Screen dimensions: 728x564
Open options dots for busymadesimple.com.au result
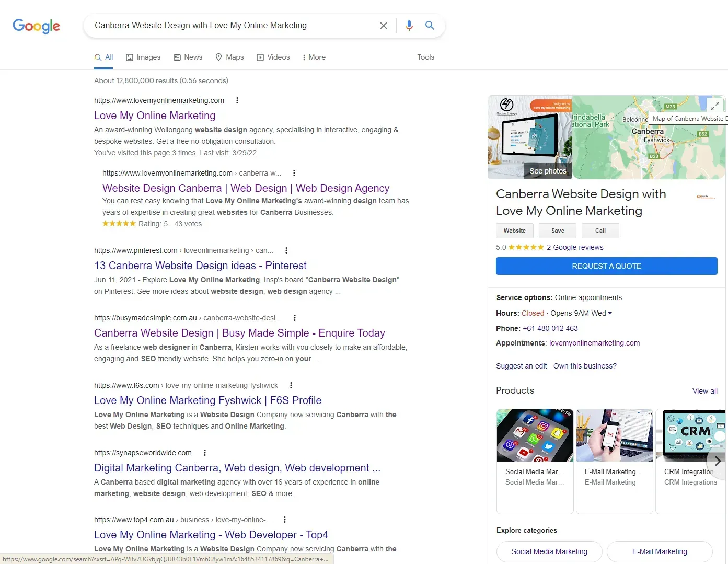(295, 318)
